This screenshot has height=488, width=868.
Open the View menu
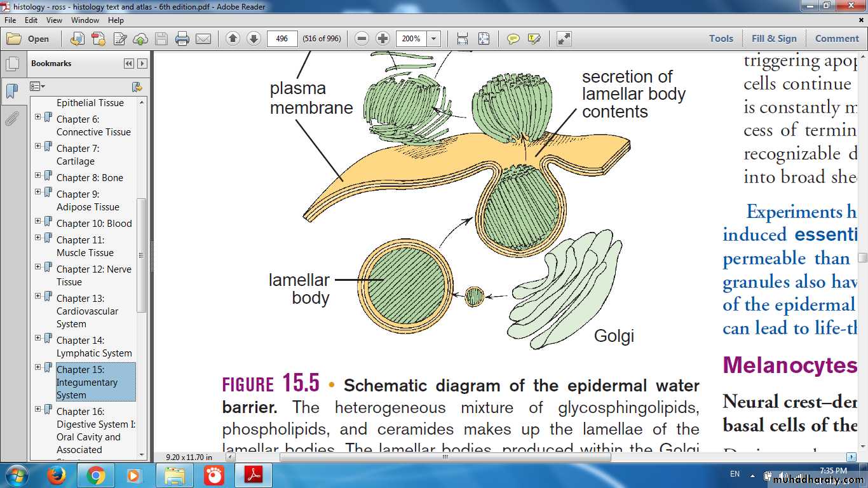[54, 20]
